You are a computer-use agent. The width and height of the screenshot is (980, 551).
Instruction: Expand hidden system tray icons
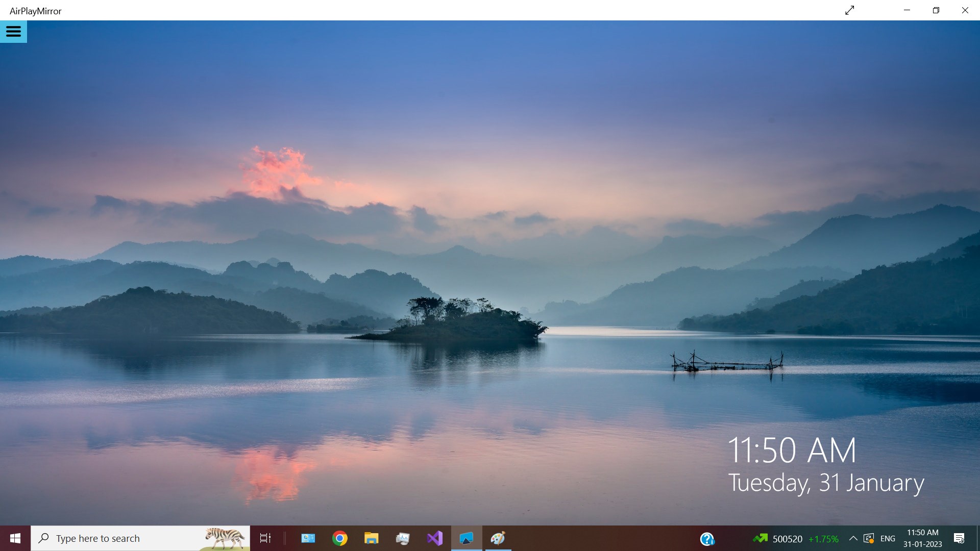853,538
